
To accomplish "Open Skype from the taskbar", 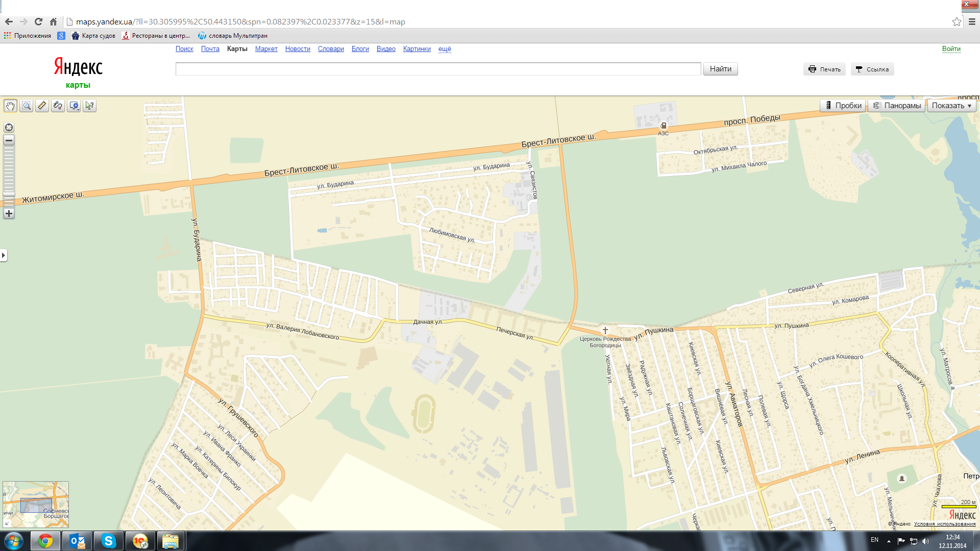I will tap(108, 541).
